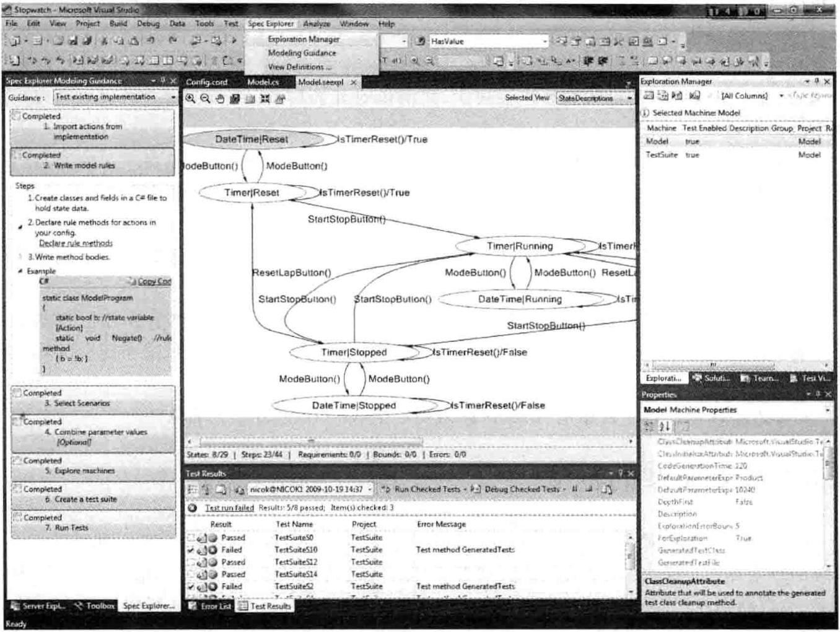
Task: Open the [All Columns] dropdown in Exploration Manager
Action: pos(753,95)
